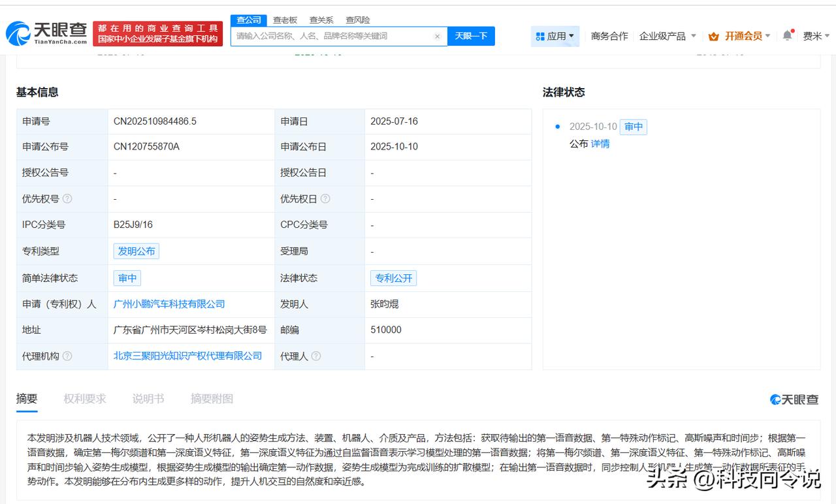The image size is (836, 504).
Task: Click the 基本信息 section heading
Action: click(37, 92)
